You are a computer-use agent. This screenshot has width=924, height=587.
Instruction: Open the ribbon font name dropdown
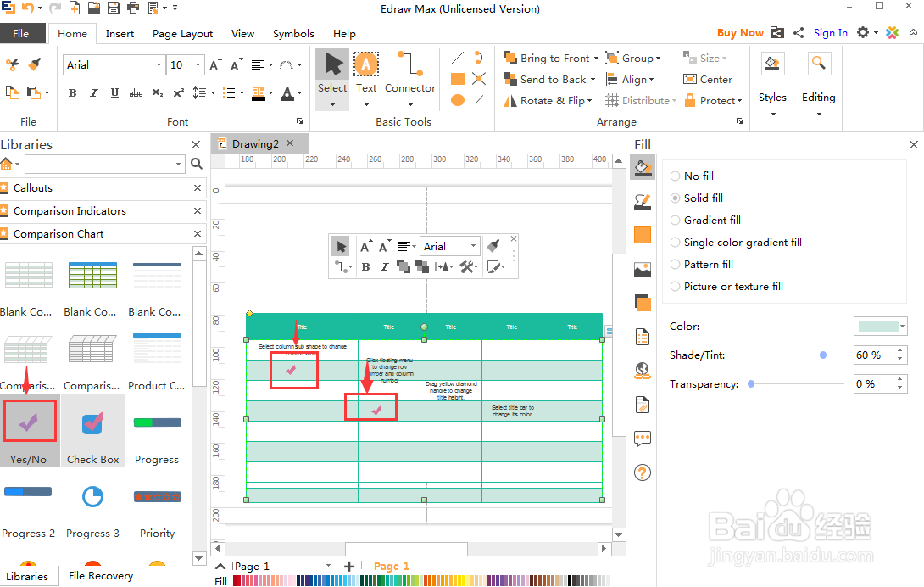[159, 65]
